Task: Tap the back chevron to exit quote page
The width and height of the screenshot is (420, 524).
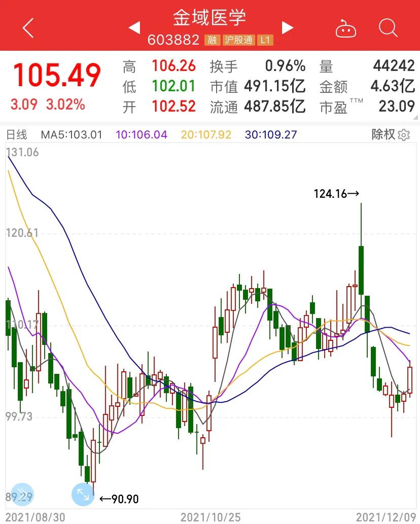Action: pyautogui.click(x=28, y=29)
